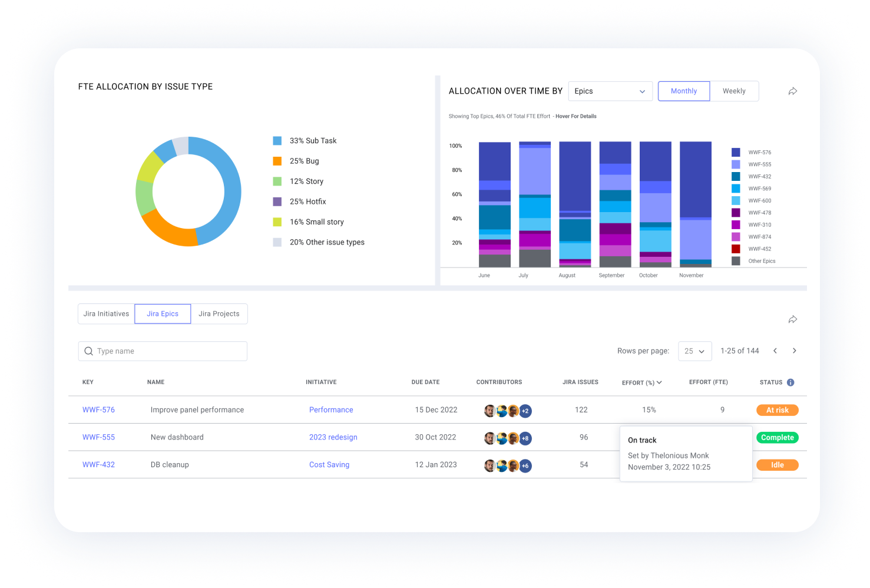Go to previous page of results
870x588 pixels.
[775, 351]
